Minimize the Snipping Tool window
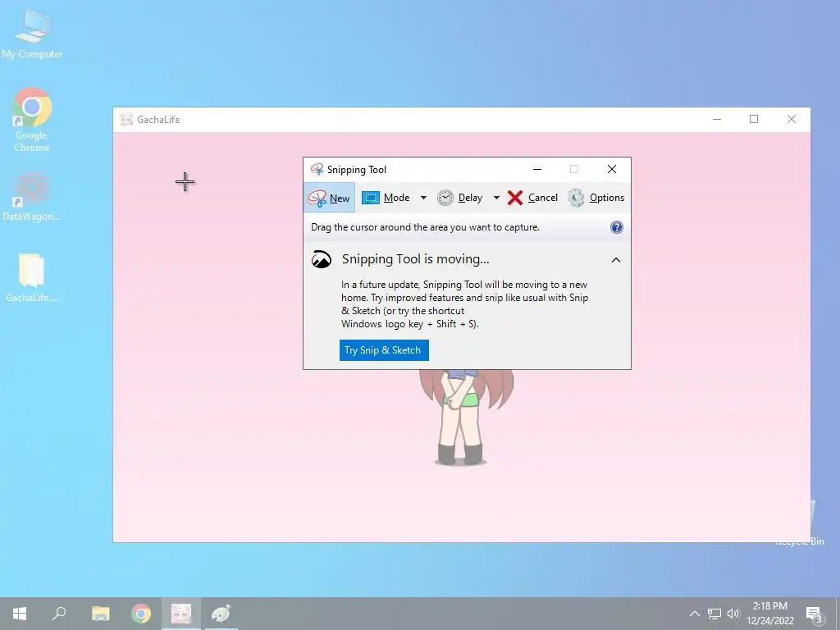Image resolution: width=840 pixels, height=630 pixels. pyautogui.click(x=537, y=169)
